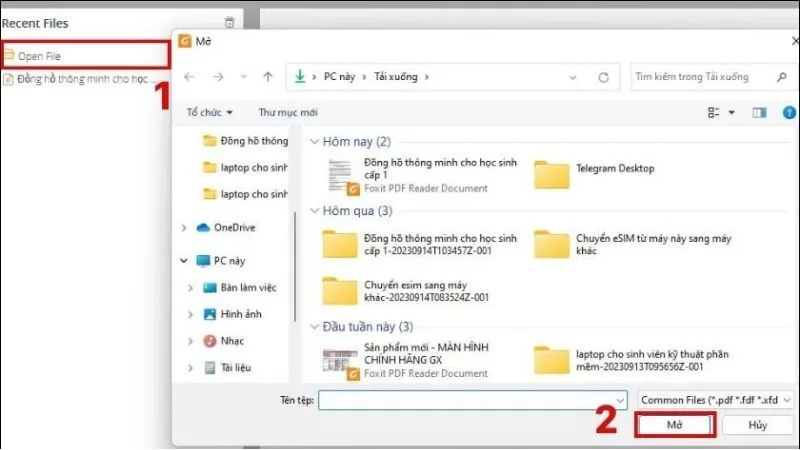Screen dimensions: 800x450
Task: Select folder 'cấp 1-20230914T103457Z-001'
Action: 420,244
